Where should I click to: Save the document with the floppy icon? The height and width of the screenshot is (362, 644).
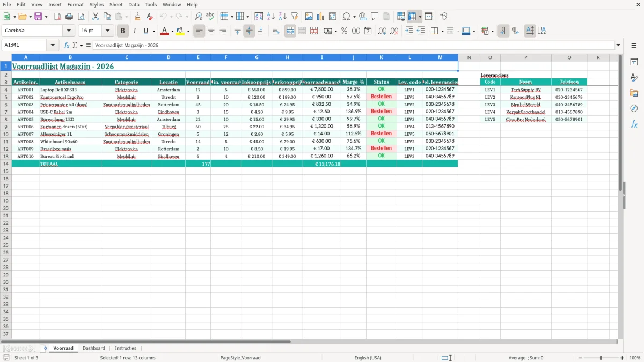38,17
